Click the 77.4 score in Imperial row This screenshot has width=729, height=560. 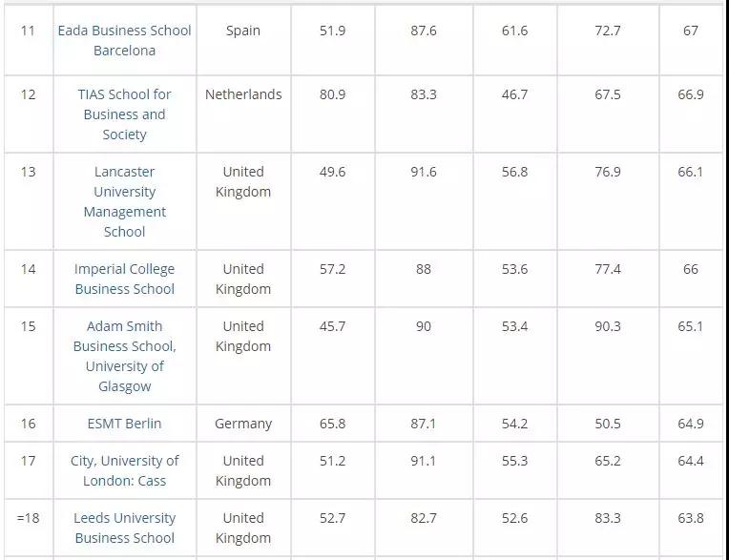608,269
